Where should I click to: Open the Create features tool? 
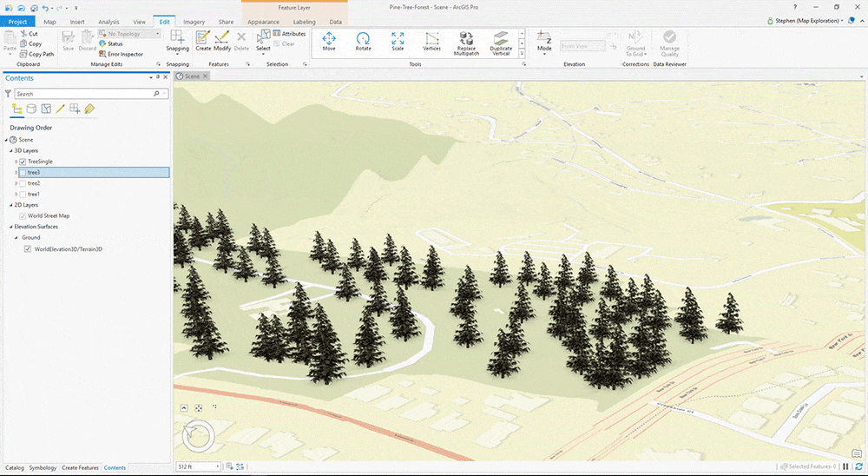(x=202, y=41)
